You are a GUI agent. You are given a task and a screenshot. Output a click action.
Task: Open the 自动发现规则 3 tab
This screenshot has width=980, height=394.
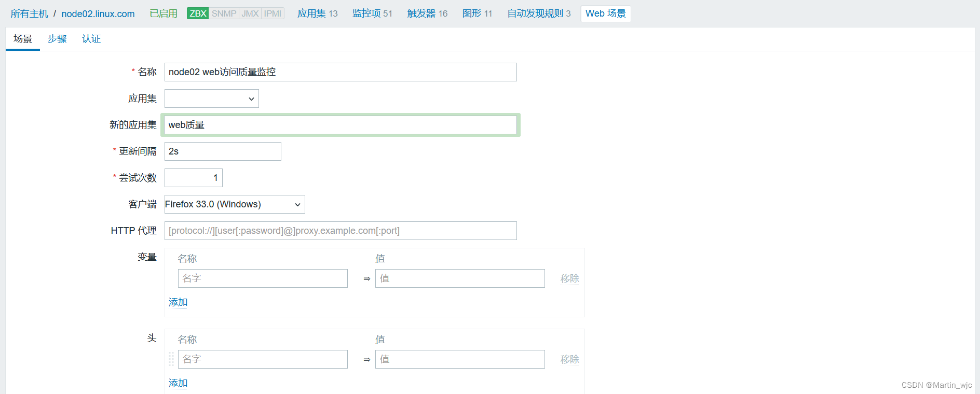click(x=539, y=13)
